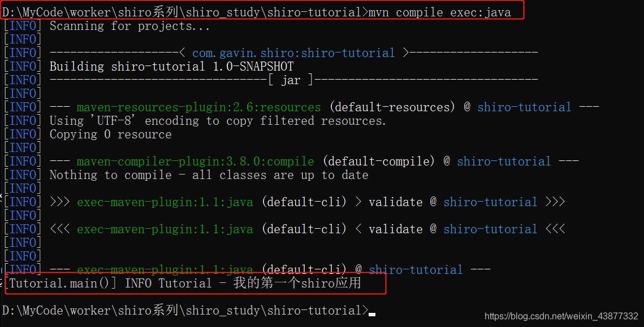Click the final prompt path 'D:\MyCode\worker\shiro系列'
Image resolution: width=644 pixels, height=327 pixels.
click(90, 310)
